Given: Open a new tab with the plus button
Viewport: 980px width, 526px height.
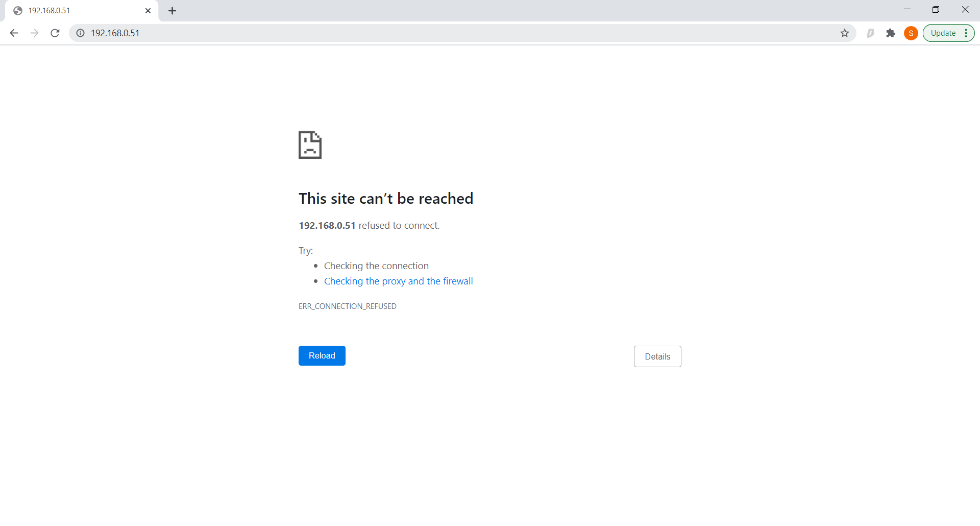Looking at the screenshot, I should click(x=172, y=10).
